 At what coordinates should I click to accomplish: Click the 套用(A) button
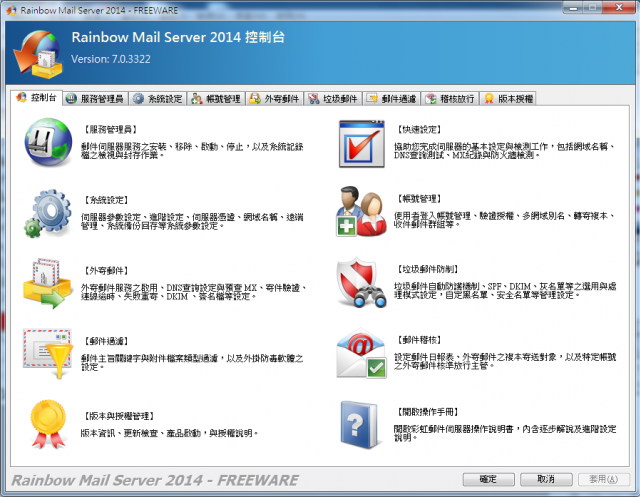pos(604,479)
